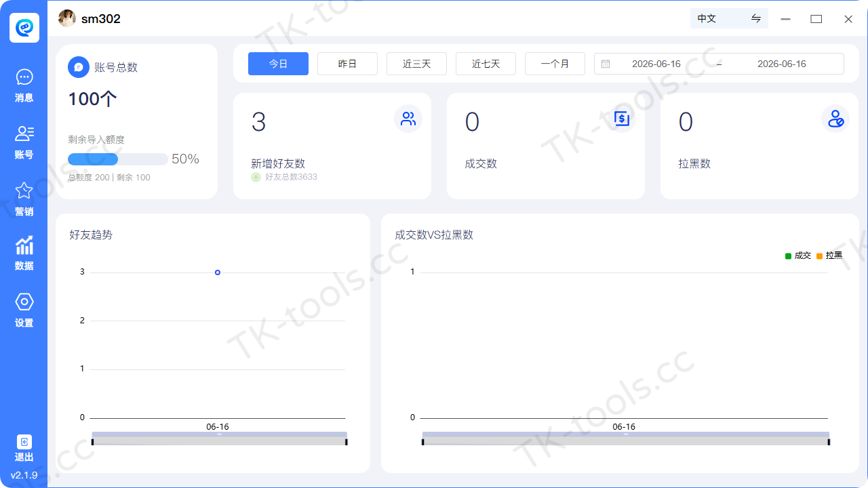This screenshot has width=868, height=488.
Task: Click the 新增好友数 card value 3
Action: click(258, 122)
